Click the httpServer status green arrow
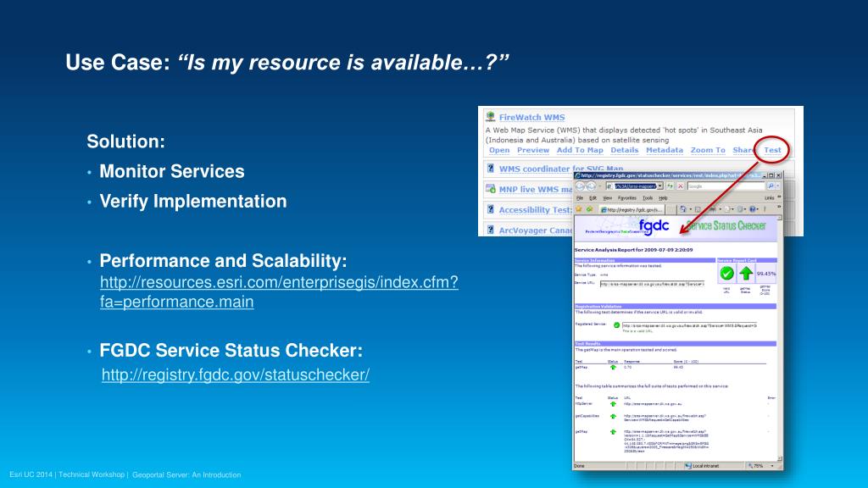The height and width of the screenshot is (488, 868). point(613,404)
